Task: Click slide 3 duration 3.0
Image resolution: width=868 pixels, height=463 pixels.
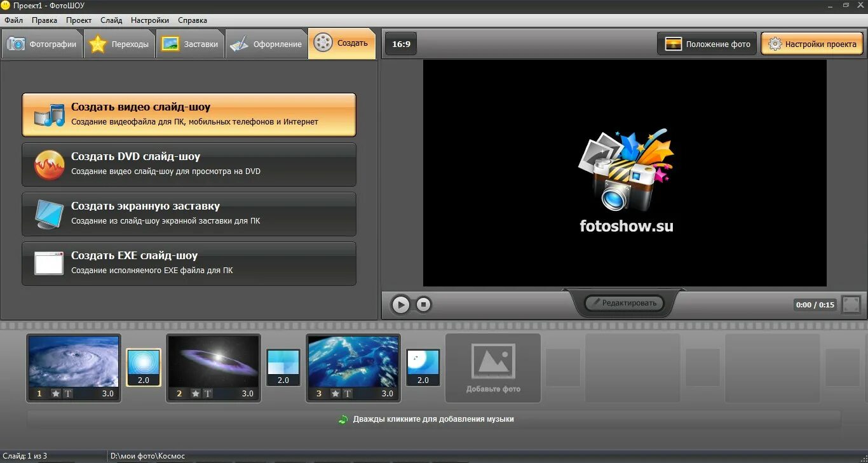Action: [388, 394]
